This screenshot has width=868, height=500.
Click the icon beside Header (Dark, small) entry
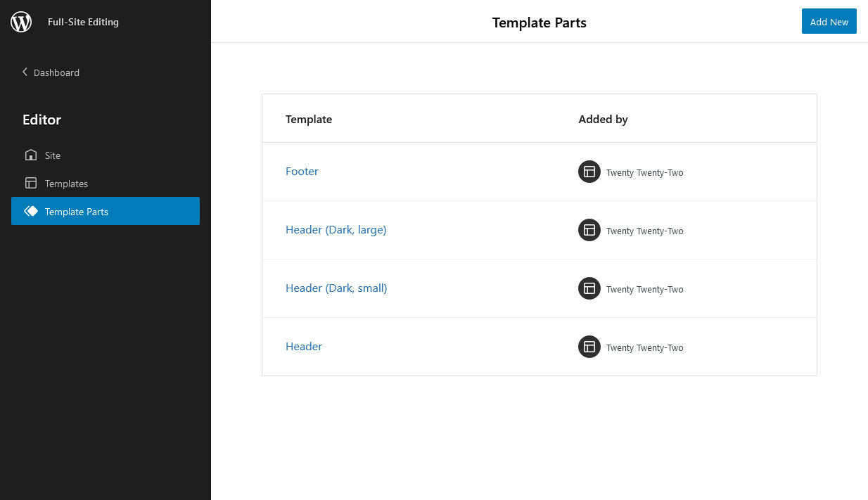point(589,288)
